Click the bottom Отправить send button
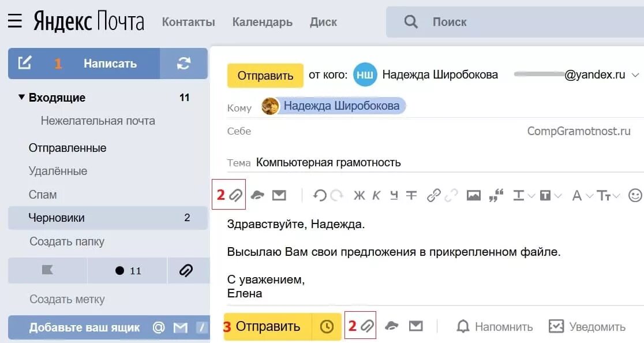The image size is (644, 343). [267, 327]
